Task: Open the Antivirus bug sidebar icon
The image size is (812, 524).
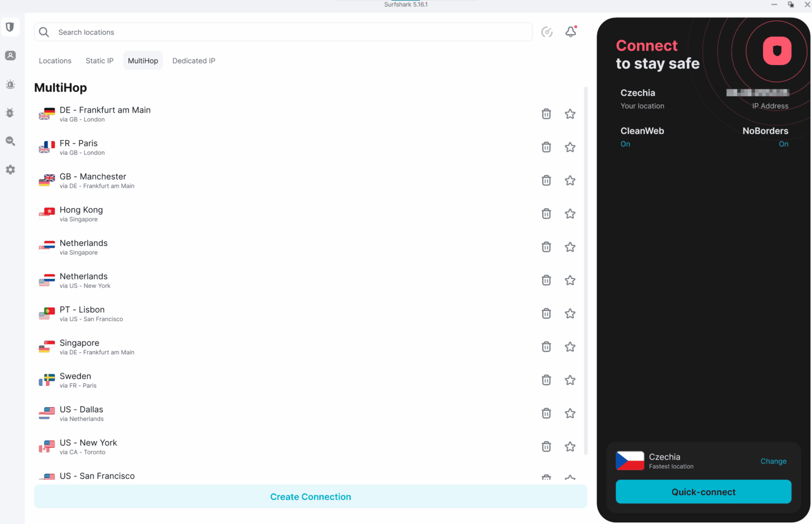Action: coord(10,113)
